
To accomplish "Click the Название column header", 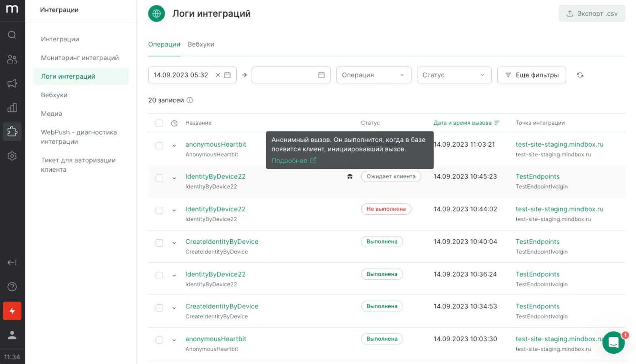I will 198,123.
